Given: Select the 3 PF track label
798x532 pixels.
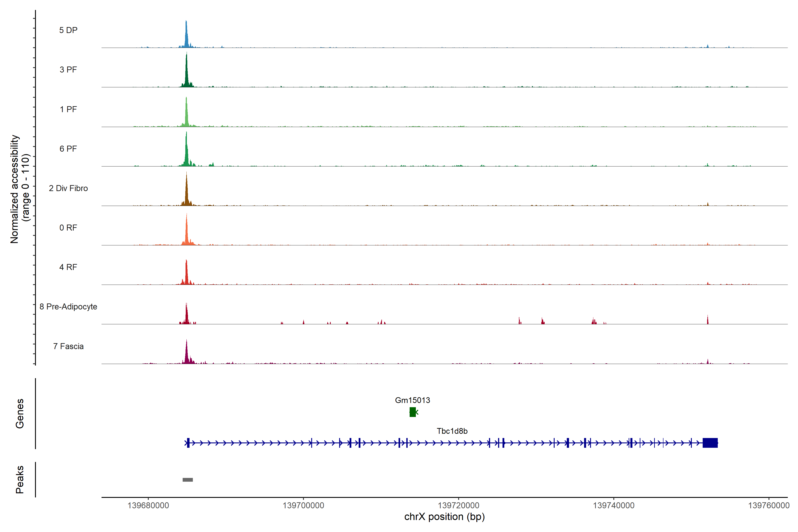Looking at the screenshot, I should coord(68,70).
